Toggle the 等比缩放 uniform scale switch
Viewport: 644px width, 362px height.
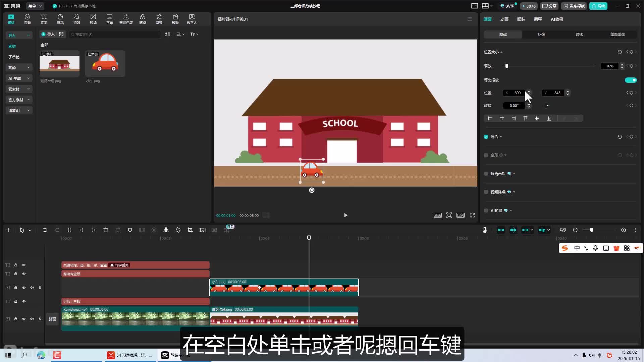[x=631, y=80]
